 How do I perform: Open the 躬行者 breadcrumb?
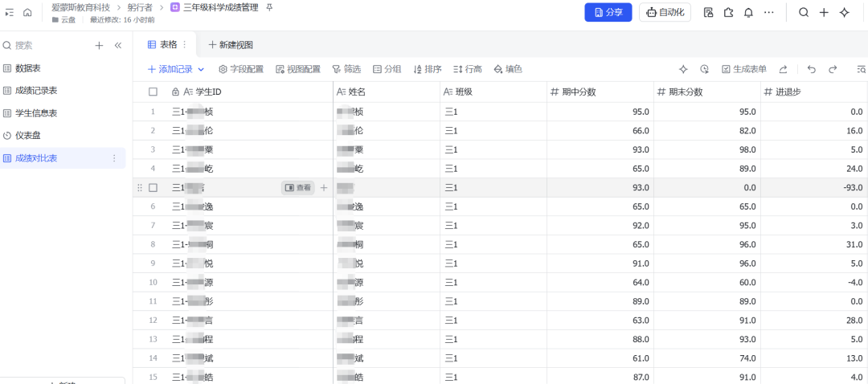140,7
